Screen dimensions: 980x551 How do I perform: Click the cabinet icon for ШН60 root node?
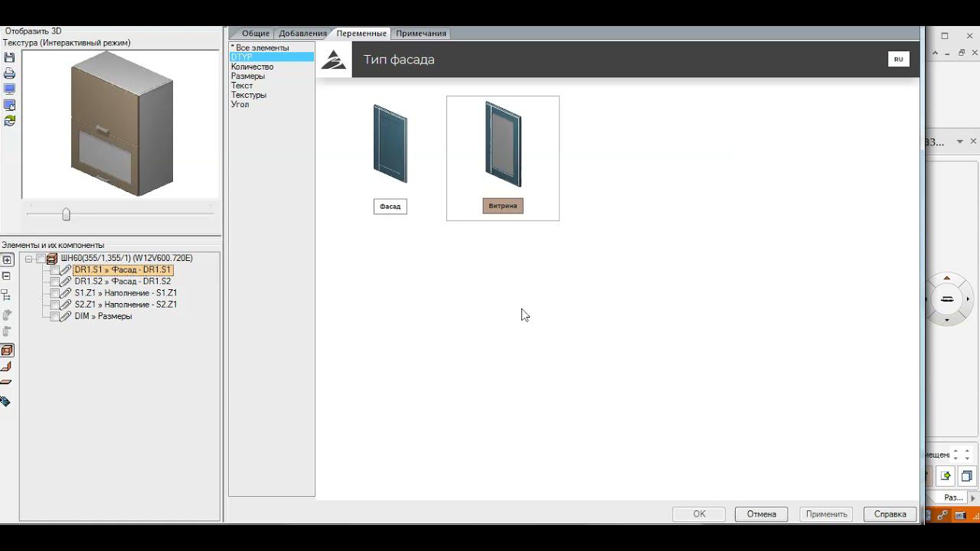pos(52,259)
